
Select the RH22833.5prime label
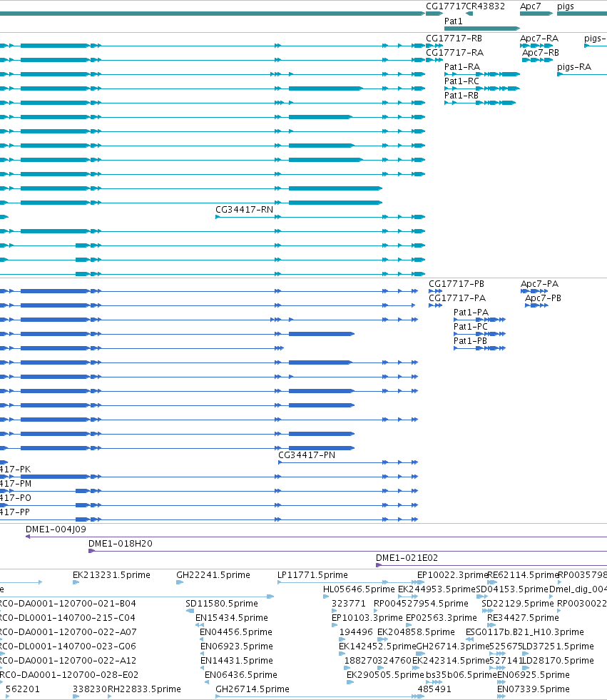144,689
